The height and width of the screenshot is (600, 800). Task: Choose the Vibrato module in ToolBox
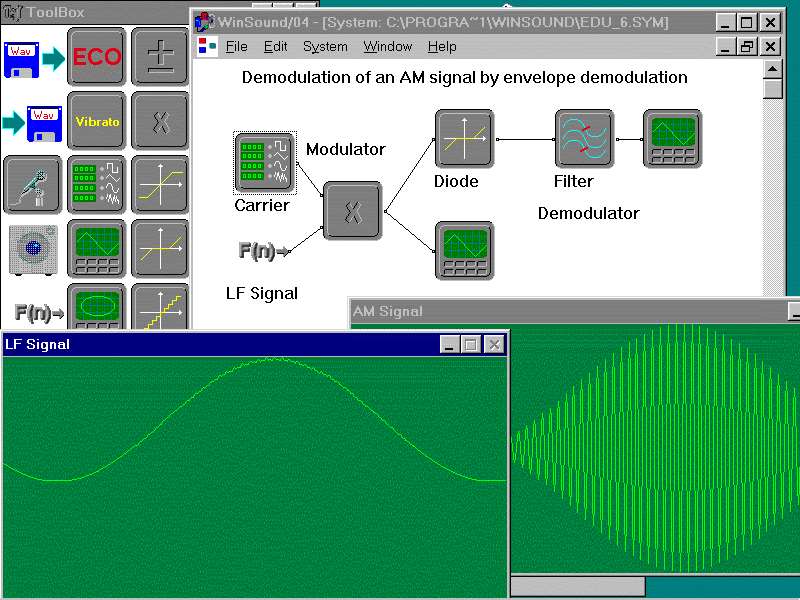pos(96,120)
